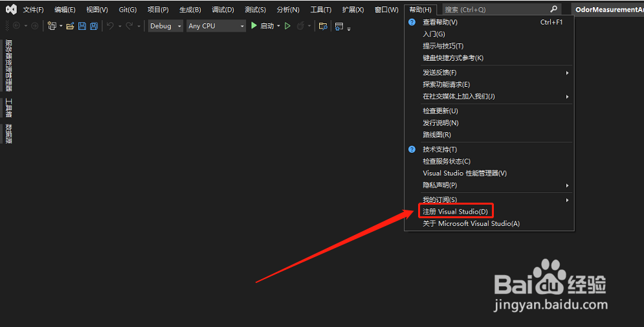Select 提示与技巧(T) menu item
This screenshot has width=644, height=327.
pos(489,46)
